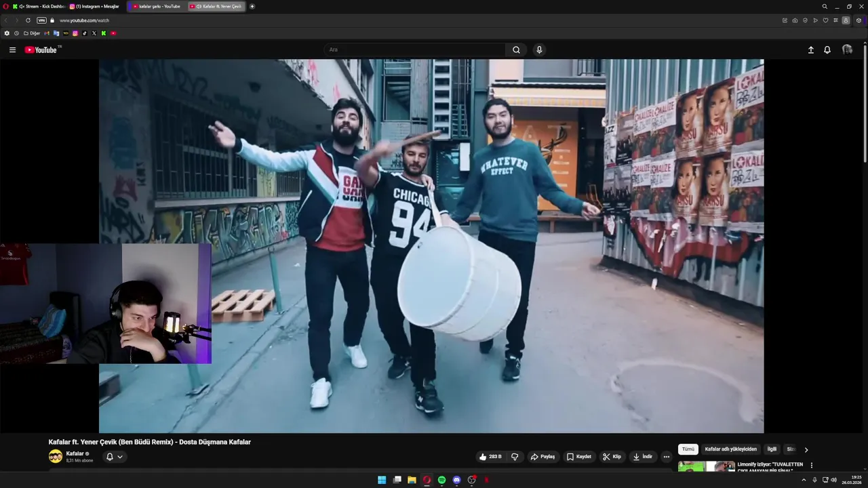Click the search magnifier button
Screen dimensions: 868x488
point(516,49)
